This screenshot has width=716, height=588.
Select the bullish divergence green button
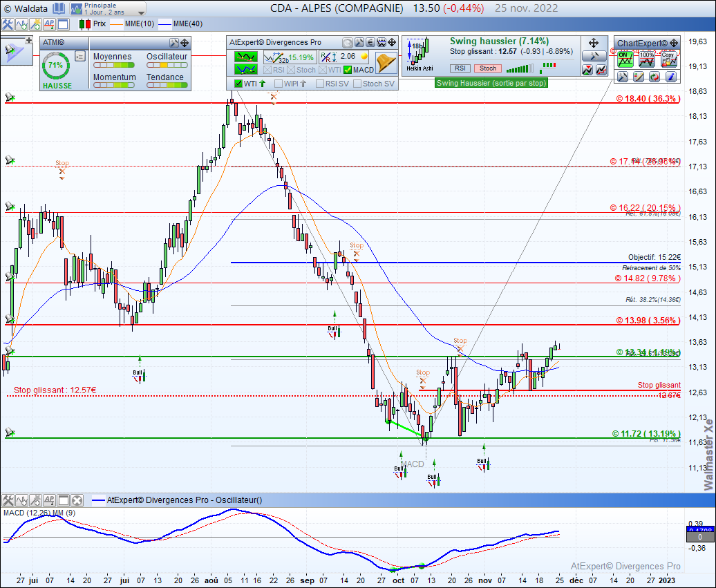tap(245, 69)
